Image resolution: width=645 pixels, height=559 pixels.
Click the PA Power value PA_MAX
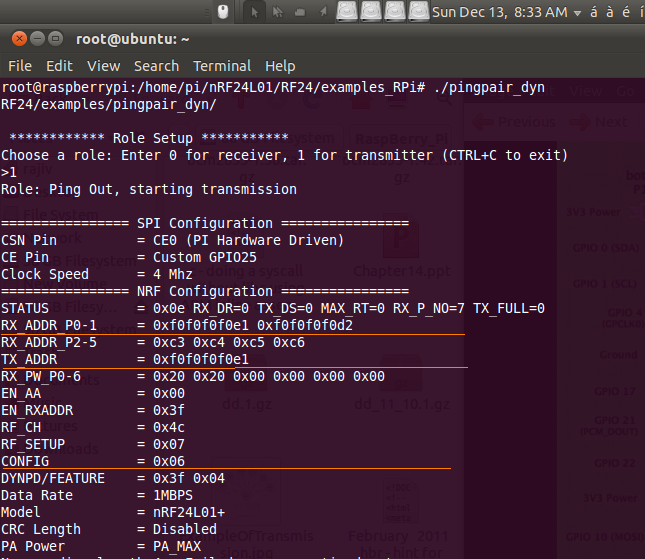click(177, 547)
